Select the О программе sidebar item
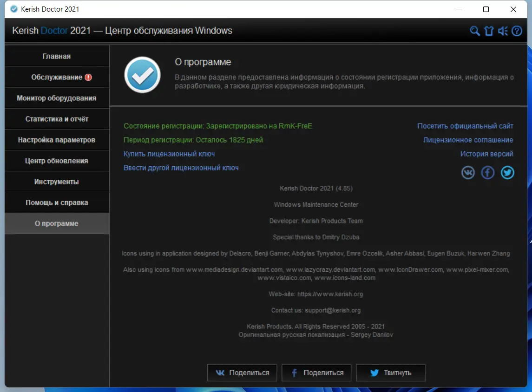532x392 pixels. click(57, 223)
